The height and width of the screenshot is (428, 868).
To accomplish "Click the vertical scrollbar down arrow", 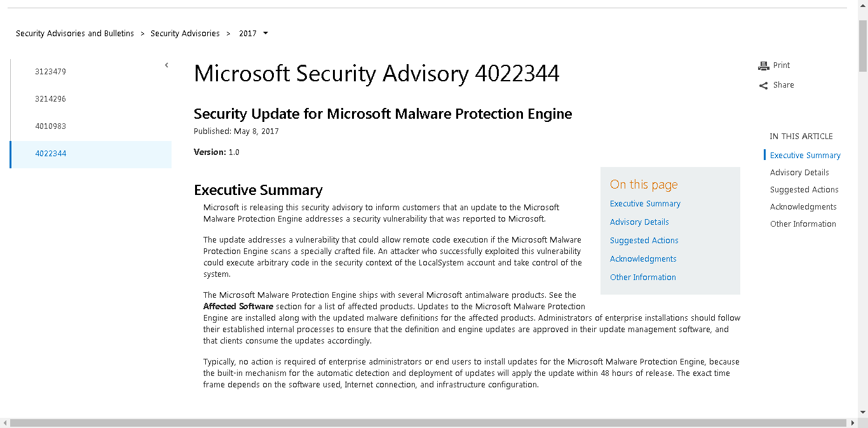I will pyautogui.click(x=863, y=413).
